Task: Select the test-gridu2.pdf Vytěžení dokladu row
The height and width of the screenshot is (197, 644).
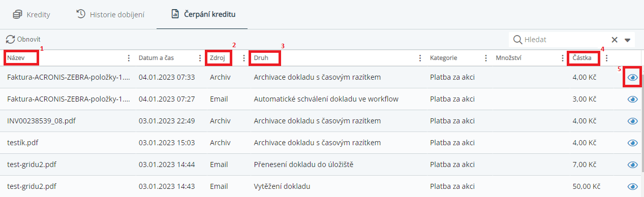Action: [322, 186]
